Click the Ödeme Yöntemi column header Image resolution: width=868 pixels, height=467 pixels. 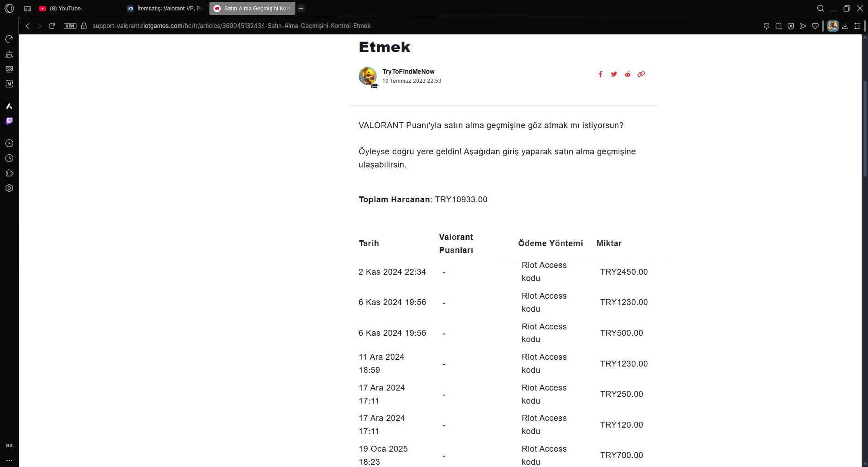[550, 243]
